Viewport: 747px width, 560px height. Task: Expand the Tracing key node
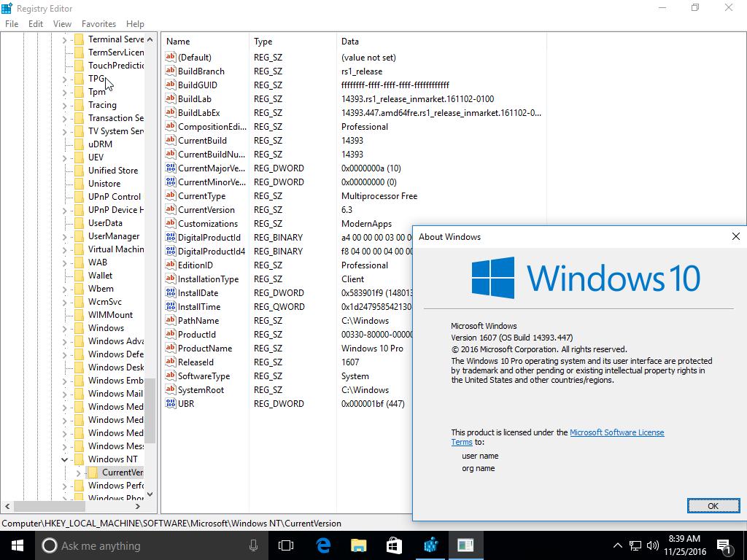click(x=64, y=105)
